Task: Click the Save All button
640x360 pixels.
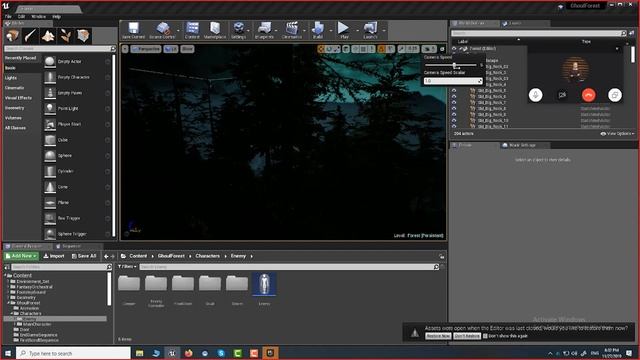Action: (84, 256)
